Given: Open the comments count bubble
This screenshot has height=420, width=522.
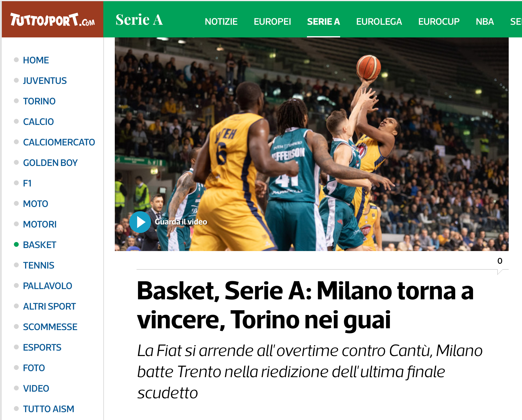Looking at the screenshot, I should pyautogui.click(x=500, y=261).
